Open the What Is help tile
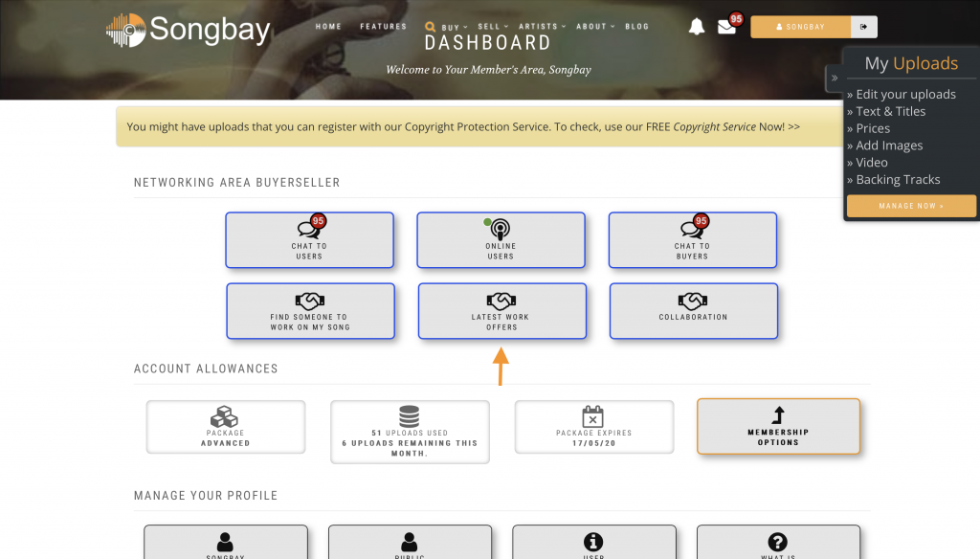The height and width of the screenshot is (559, 980). point(778,542)
